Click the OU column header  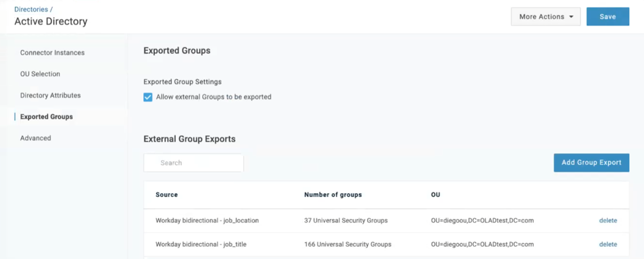pos(435,194)
